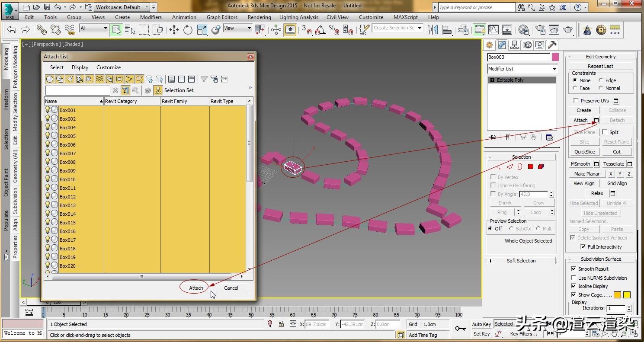Open the Utilities panel (hammer icon)
The width and height of the screenshot is (644, 342).
coord(552,45)
